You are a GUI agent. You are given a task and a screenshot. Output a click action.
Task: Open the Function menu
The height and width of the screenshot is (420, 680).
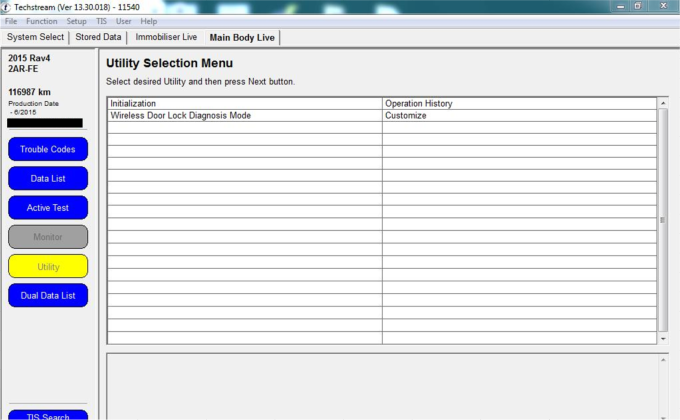(41, 21)
